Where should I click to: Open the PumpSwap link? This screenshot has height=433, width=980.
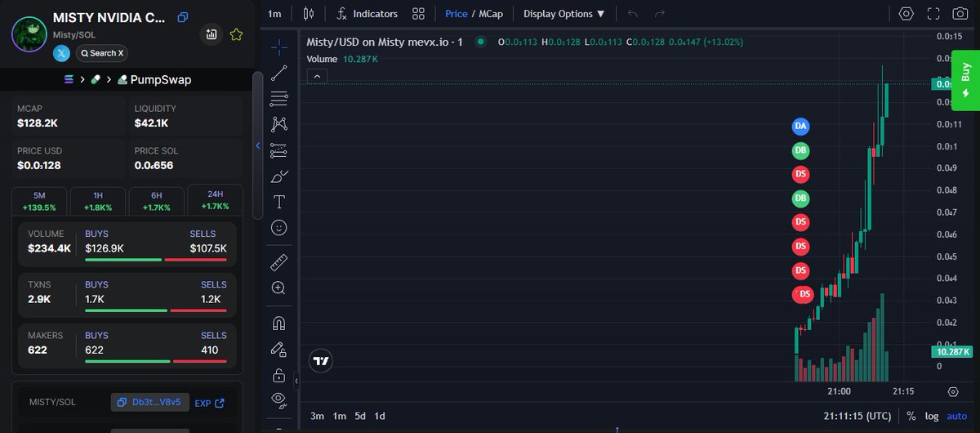tap(154, 80)
